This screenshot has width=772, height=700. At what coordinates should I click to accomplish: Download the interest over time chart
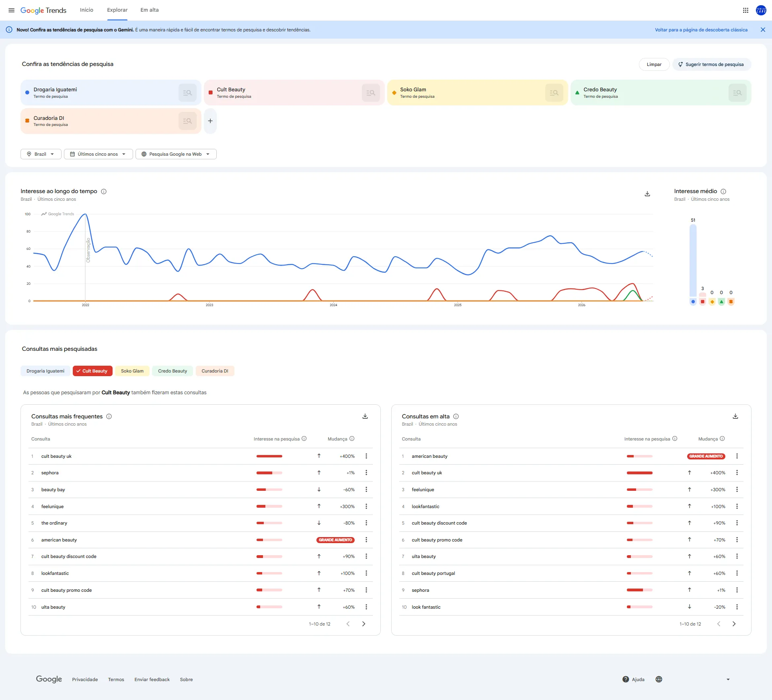(647, 194)
